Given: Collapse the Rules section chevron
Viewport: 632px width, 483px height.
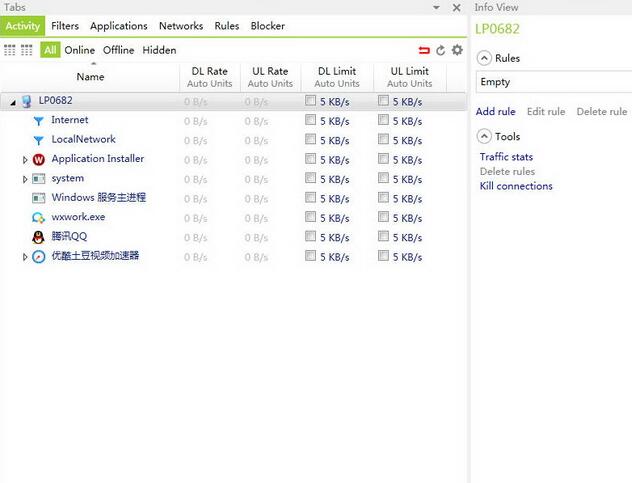Looking at the screenshot, I should 484,58.
